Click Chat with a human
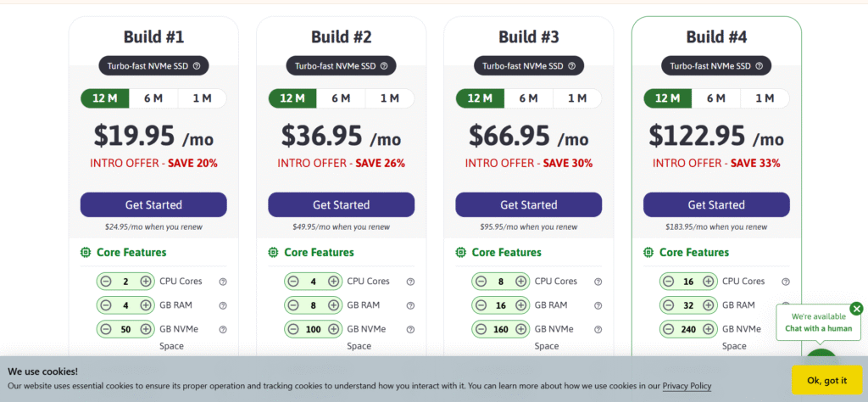The image size is (868, 402). coord(817,328)
